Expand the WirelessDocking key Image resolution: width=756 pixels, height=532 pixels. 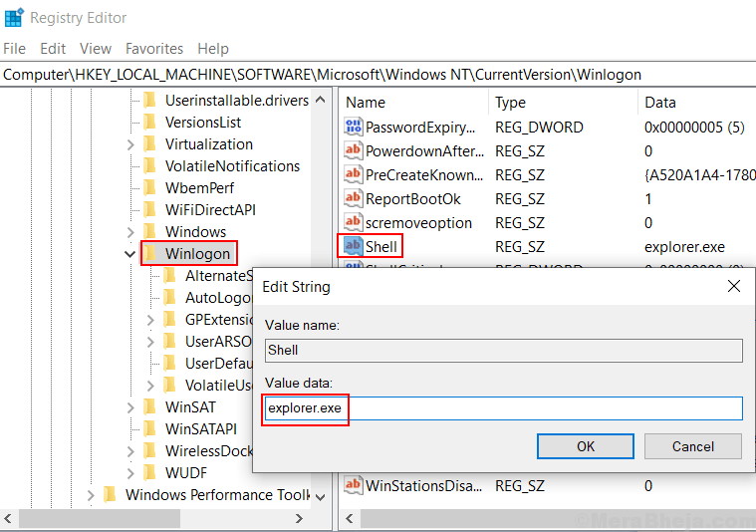click(x=130, y=451)
